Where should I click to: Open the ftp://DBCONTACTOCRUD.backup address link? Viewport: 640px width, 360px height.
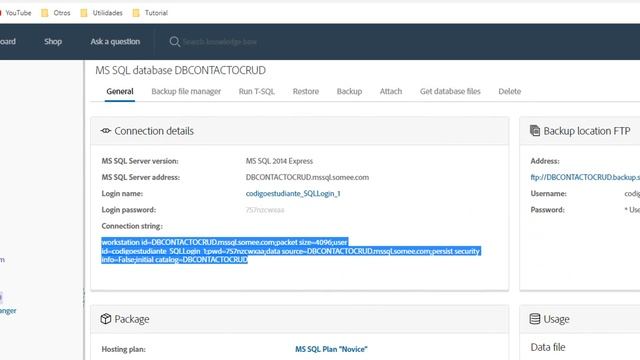(x=585, y=177)
